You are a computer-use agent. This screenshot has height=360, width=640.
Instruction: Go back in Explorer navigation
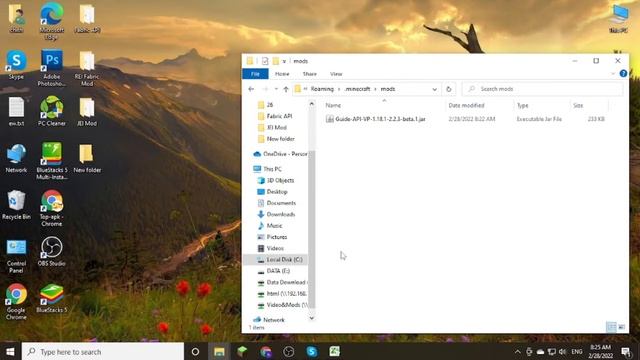pyautogui.click(x=251, y=89)
